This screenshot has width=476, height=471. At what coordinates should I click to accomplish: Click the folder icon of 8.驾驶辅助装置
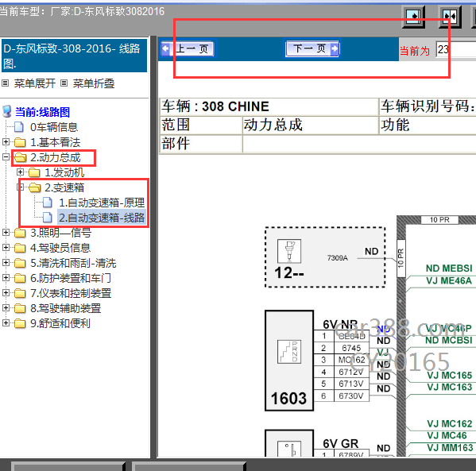coord(20,308)
